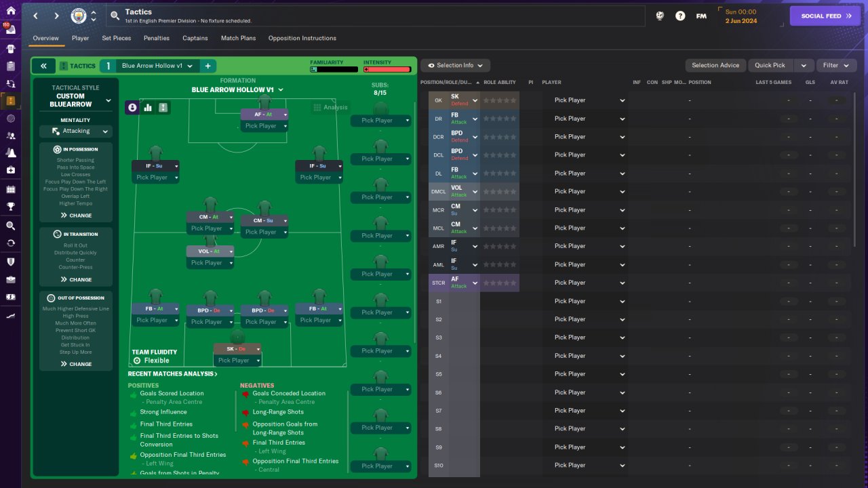Open the Scouting magnifier icon in the sidebar
This screenshot has width=868, height=488.
tap(10, 226)
